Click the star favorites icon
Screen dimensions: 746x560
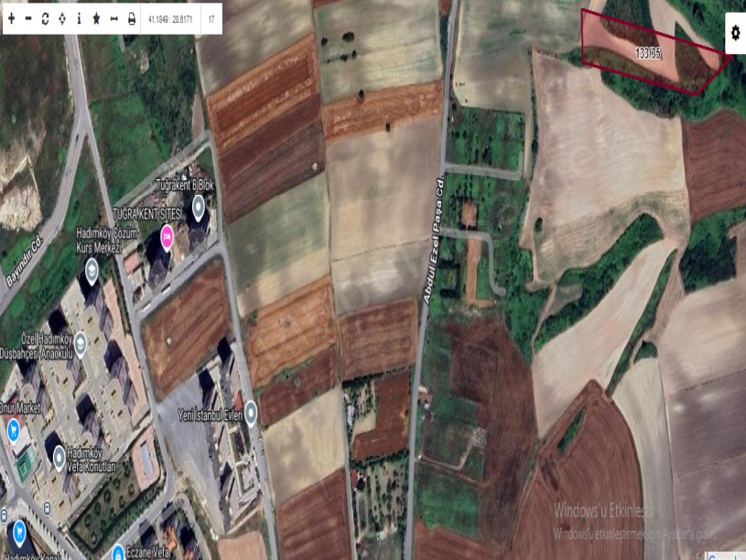(96, 18)
